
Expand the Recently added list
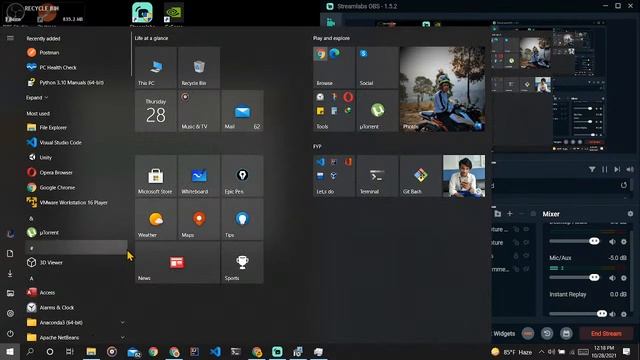tap(37, 98)
